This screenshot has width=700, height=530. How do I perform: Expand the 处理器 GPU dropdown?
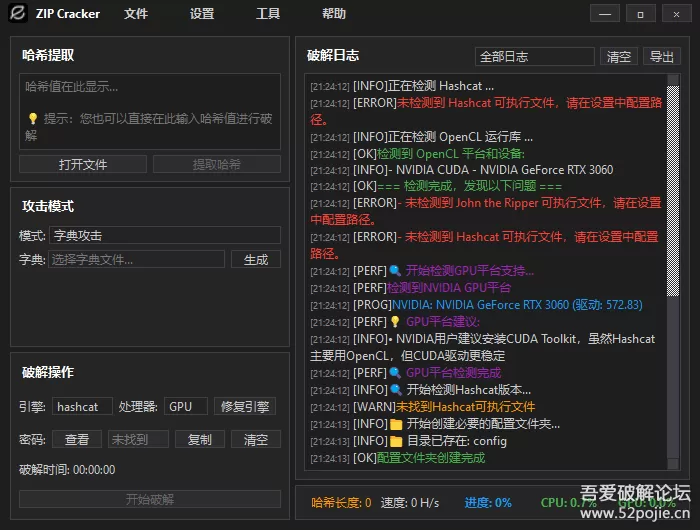(x=186, y=406)
